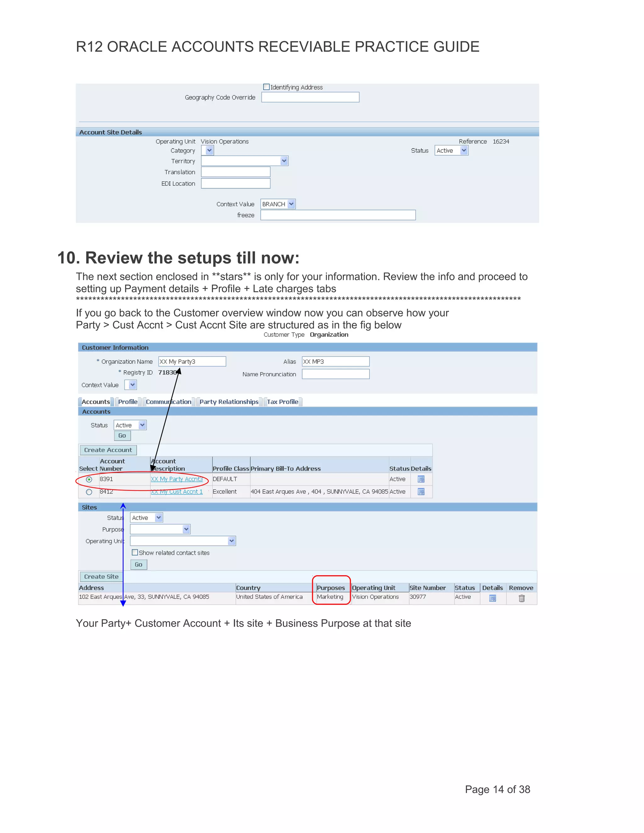
Task: Click trash icon to remove site 30977
Action: (x=522, y=598)
